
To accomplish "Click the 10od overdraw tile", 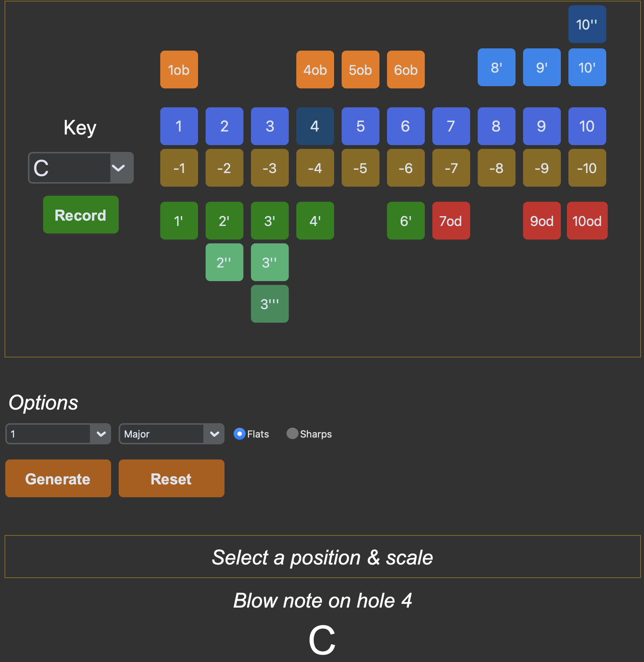I will 587,221.
